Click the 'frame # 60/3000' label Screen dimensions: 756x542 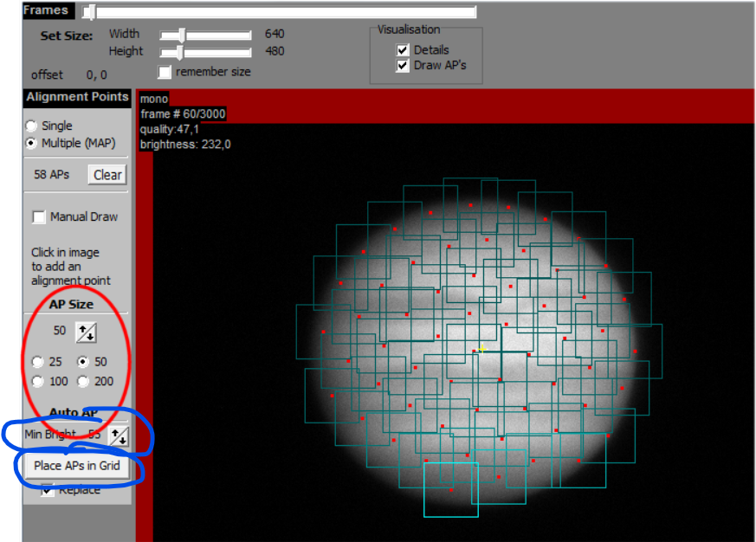pos(183,114)
